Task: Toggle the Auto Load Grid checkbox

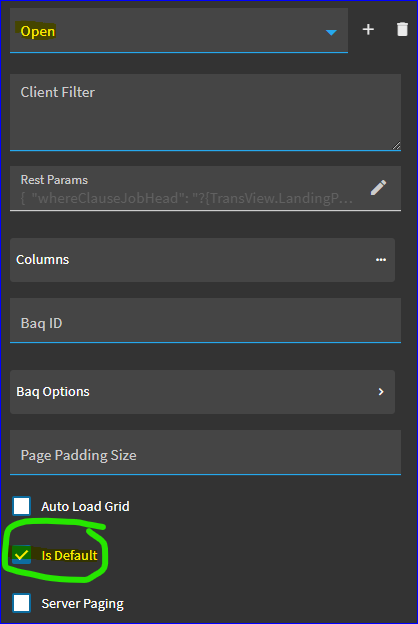Action: pyautogui.click(x=21, y=506)
